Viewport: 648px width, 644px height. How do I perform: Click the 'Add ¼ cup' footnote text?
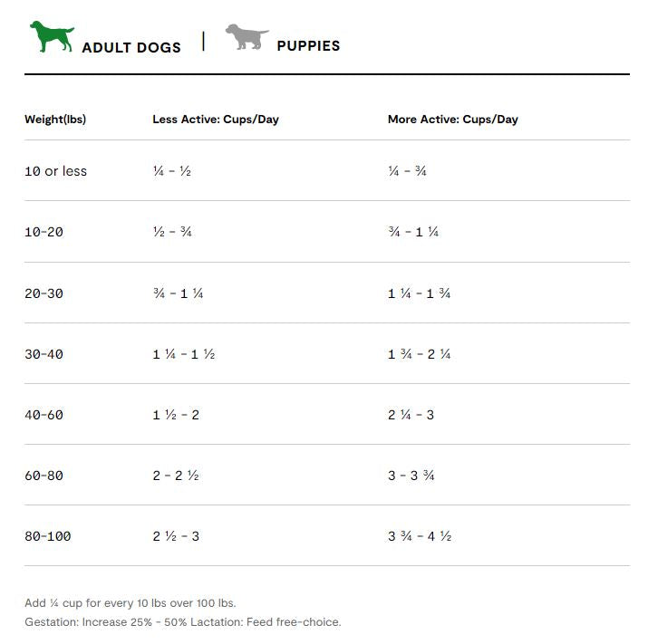(131, 603)
